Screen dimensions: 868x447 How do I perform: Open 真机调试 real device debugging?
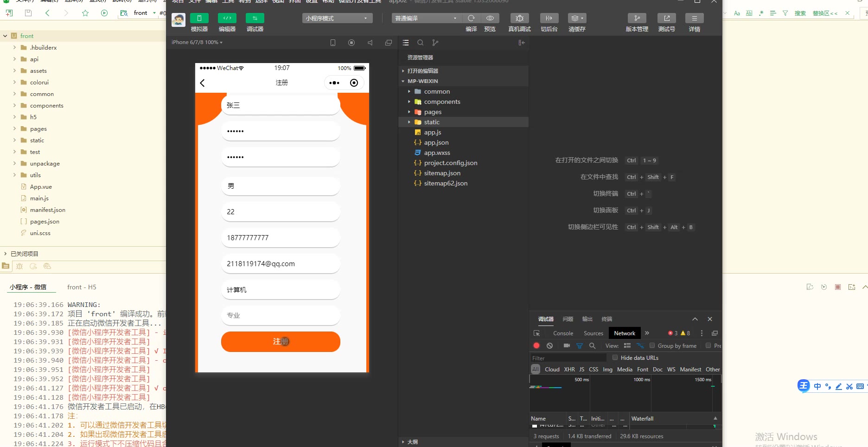520,18
